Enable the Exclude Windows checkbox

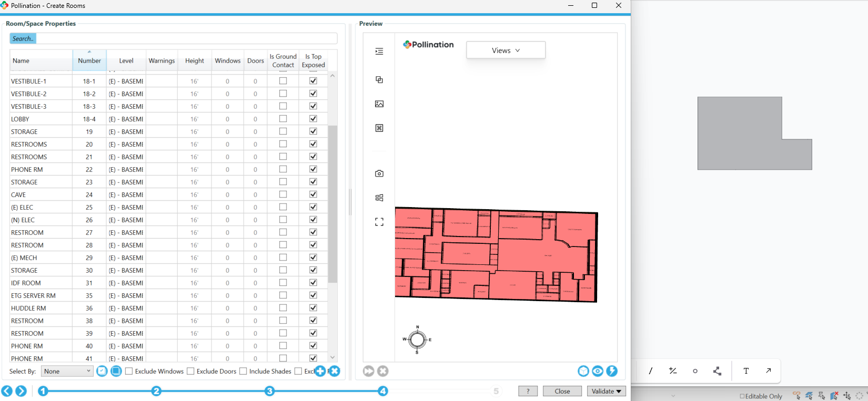click(129, 371)
